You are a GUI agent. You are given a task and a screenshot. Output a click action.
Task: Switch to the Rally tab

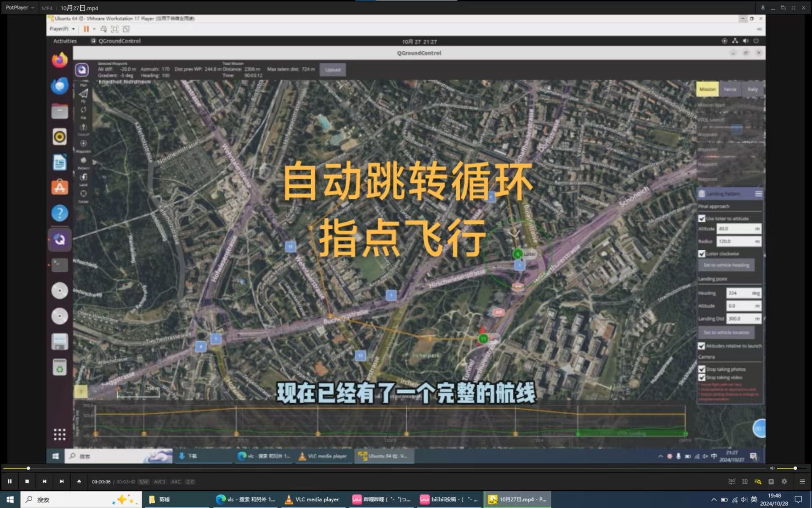pos(752,89)
